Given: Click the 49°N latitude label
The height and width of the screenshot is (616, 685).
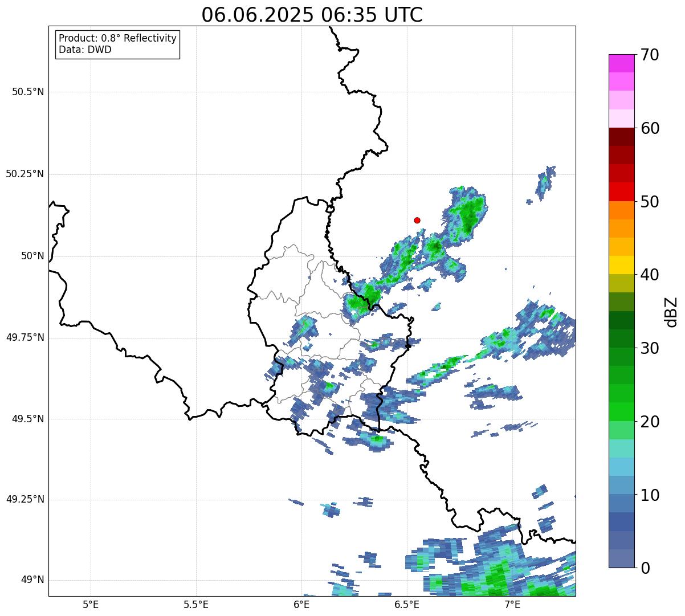Looking at the screenshot, I should [x=32, y=580].
